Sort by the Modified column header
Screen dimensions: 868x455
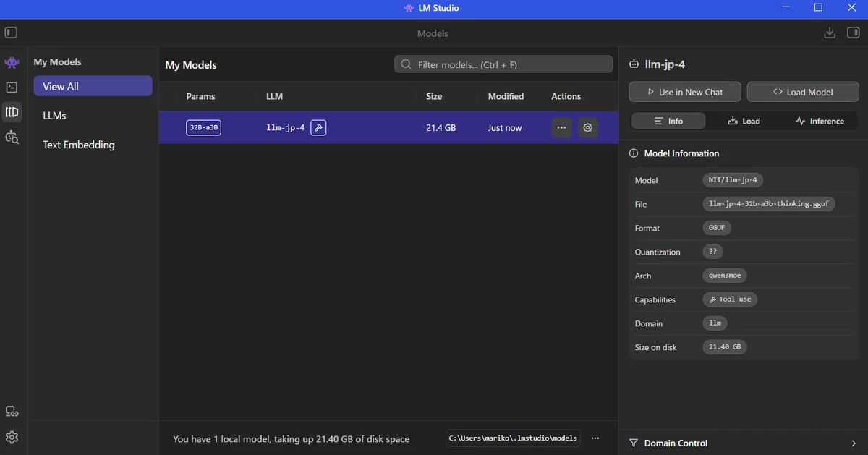click(x=506, y=96)
